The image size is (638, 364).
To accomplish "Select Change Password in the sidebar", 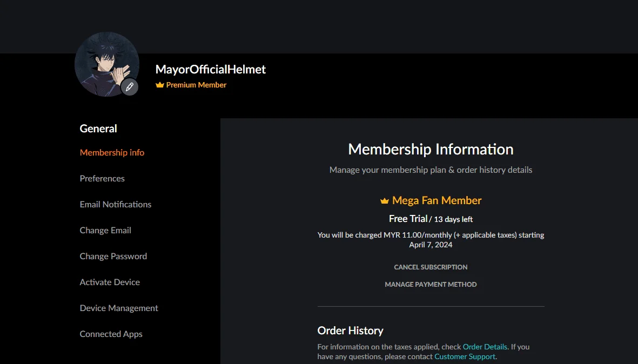I will (x=113, y=256).
